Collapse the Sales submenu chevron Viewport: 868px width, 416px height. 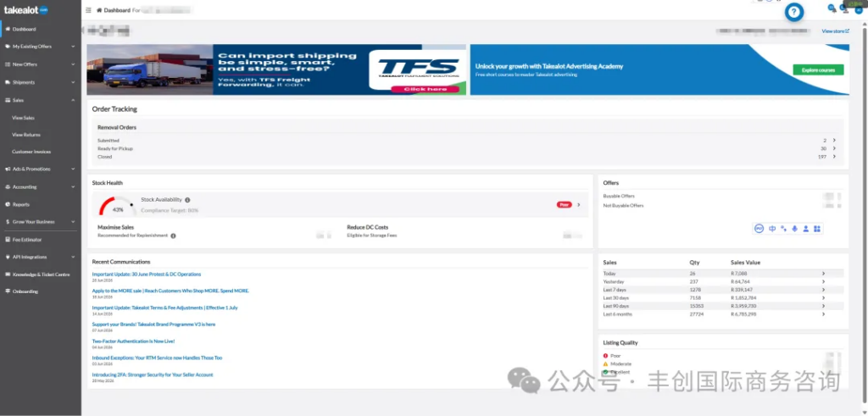73,100
